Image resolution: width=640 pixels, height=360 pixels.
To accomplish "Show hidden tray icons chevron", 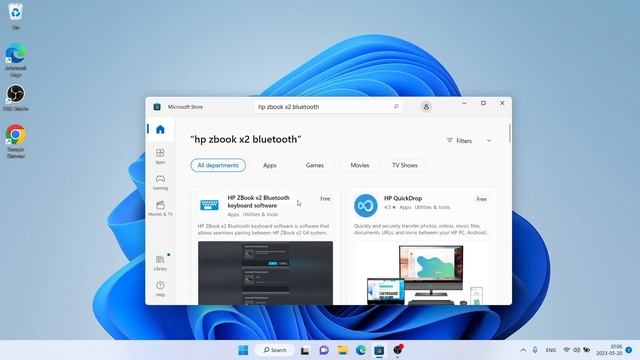I will tap(523, 350).
